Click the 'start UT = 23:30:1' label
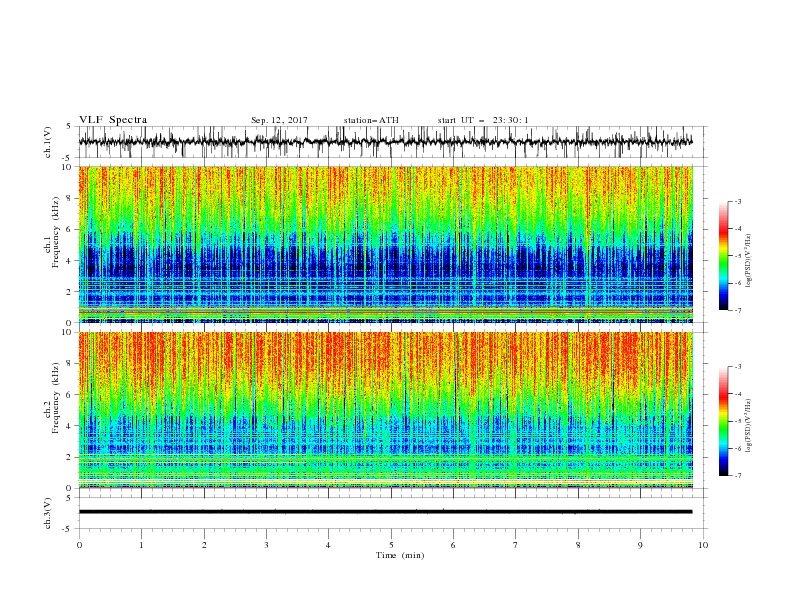 483,120
